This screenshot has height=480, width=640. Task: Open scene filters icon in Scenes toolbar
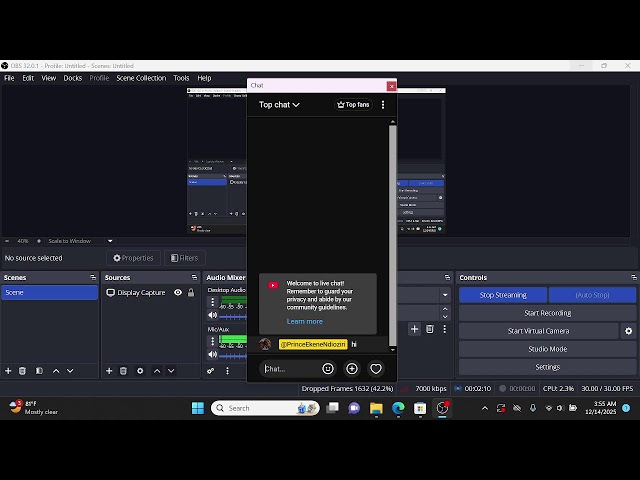pos(39,371)
